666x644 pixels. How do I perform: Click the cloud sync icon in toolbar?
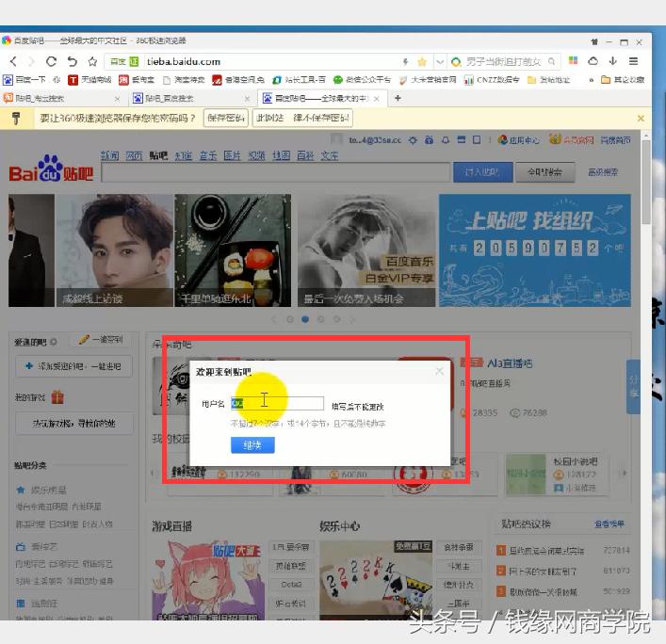click(x=593, y=61)
